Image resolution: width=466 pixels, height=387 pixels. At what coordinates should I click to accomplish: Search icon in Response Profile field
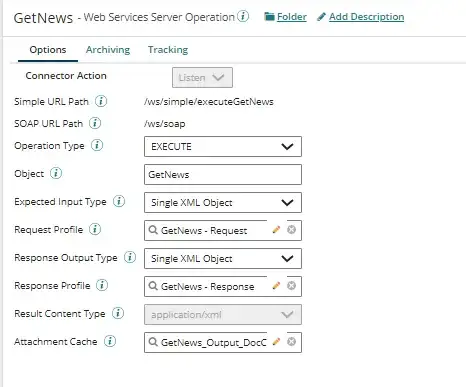click(153, 286)
